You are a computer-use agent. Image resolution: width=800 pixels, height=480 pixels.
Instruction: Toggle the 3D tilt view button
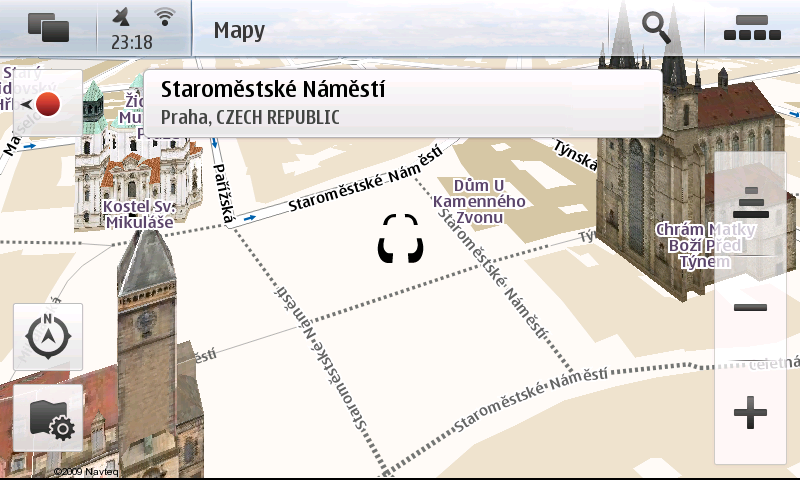tap(750, 203)
